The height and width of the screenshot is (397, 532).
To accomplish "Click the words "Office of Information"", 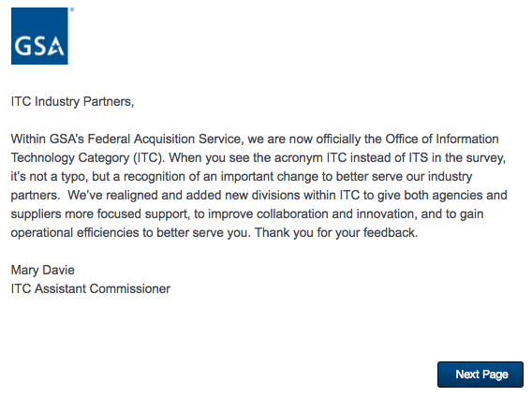I will click(x=442, y=140).
